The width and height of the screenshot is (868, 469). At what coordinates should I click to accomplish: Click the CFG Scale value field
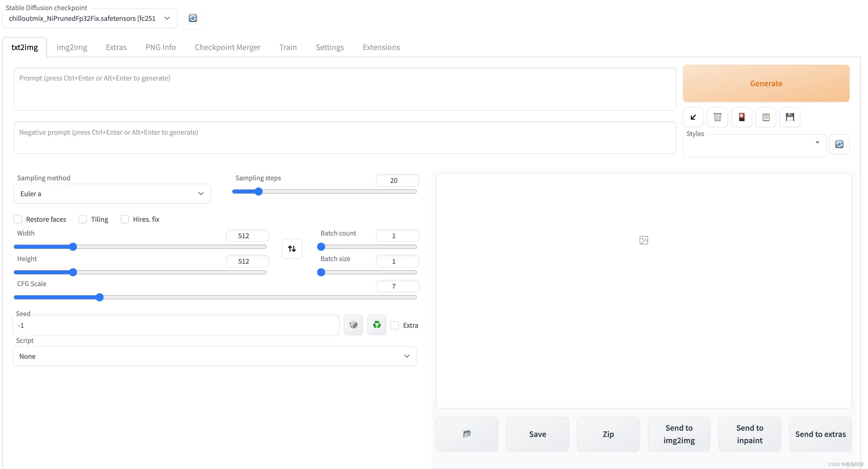(398, 286)
